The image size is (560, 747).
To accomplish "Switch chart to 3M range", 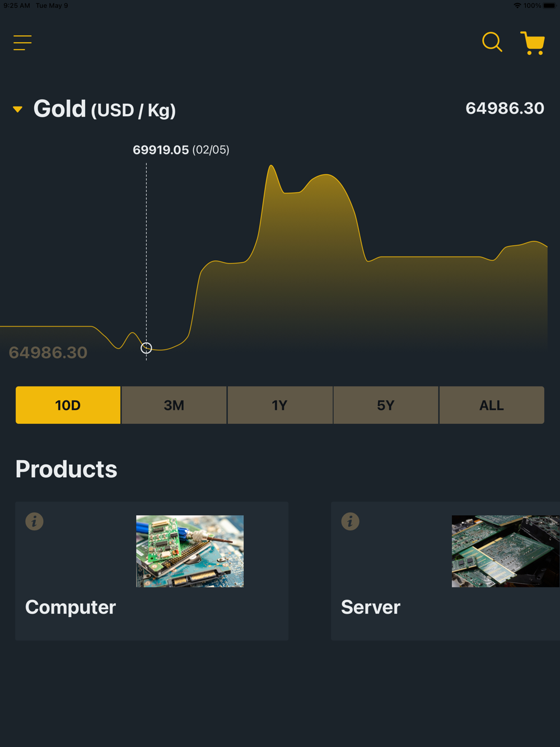I will click(174, 405).
